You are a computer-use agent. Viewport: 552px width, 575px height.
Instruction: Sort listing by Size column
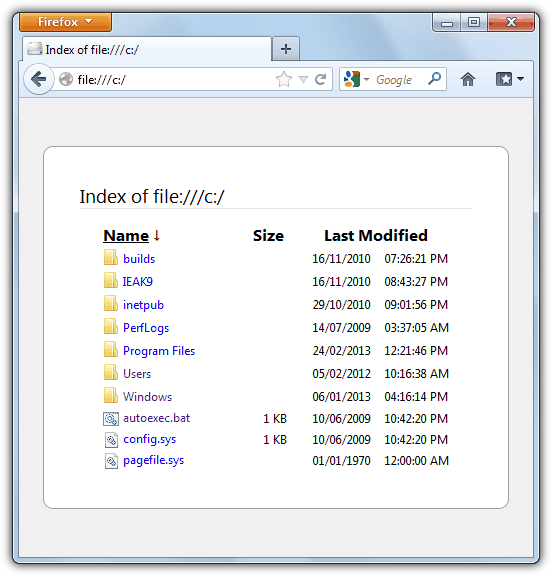[x=268, y=235]
